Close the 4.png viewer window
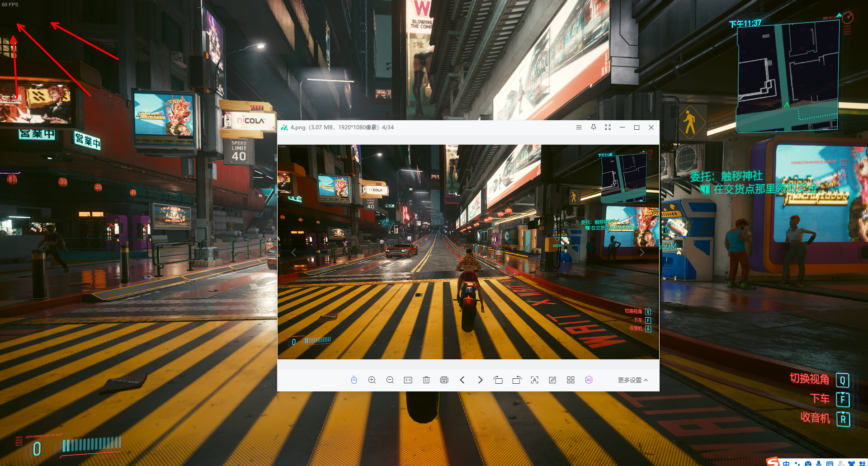This screenshot has height=466, width=868. click(651, 127)
